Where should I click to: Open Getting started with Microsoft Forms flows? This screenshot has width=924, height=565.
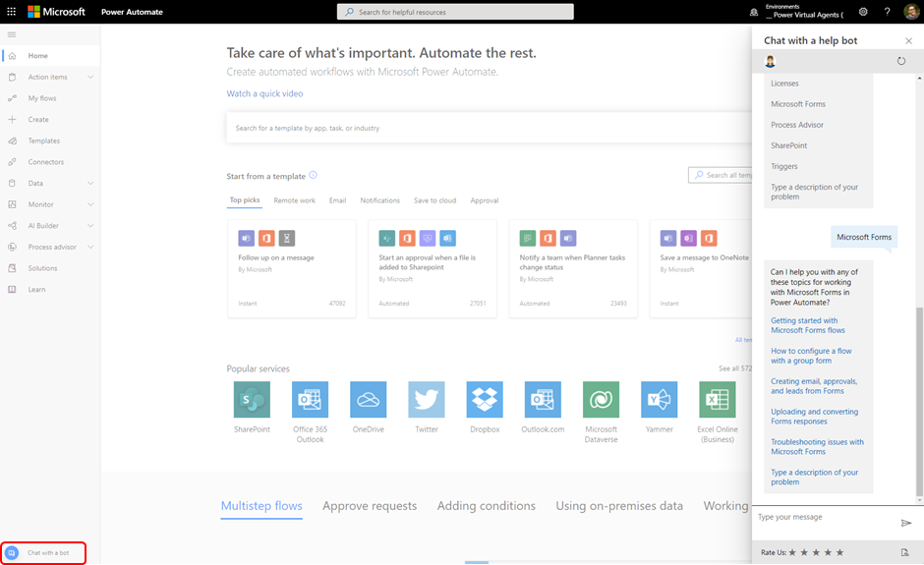808,325
